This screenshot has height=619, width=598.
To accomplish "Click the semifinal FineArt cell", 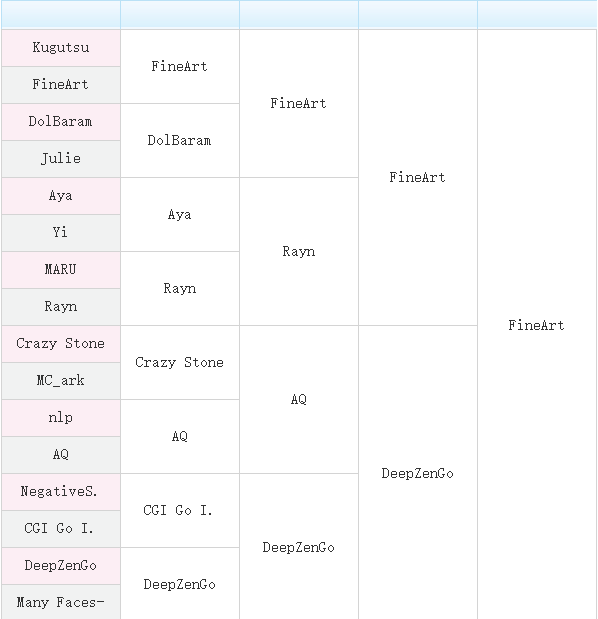I will pyautogui.click(x=418, y=177).
